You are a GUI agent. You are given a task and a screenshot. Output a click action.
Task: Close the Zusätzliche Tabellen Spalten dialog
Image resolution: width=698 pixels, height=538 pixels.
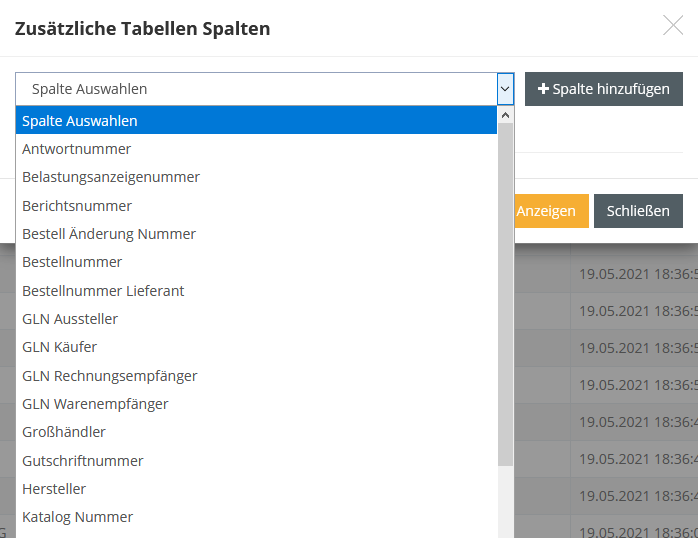pos(673,26)
